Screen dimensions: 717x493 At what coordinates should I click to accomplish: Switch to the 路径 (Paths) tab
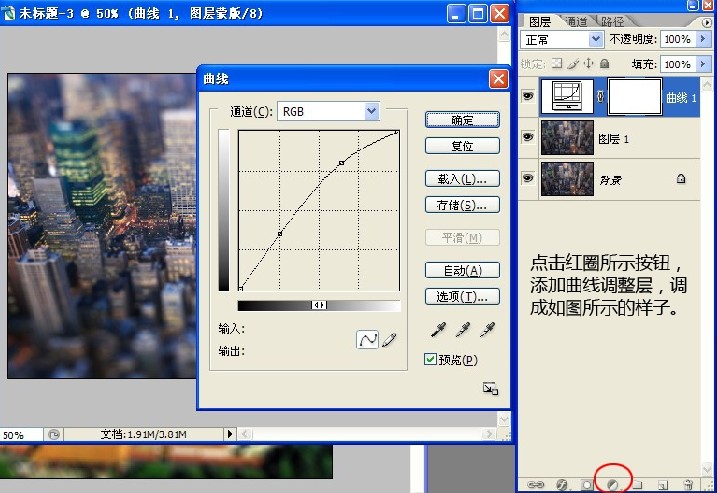point(611,20)
